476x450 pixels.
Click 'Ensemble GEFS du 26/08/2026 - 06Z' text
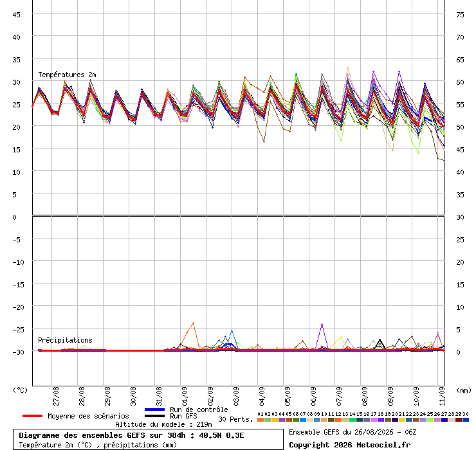click(x=352, y=432)
